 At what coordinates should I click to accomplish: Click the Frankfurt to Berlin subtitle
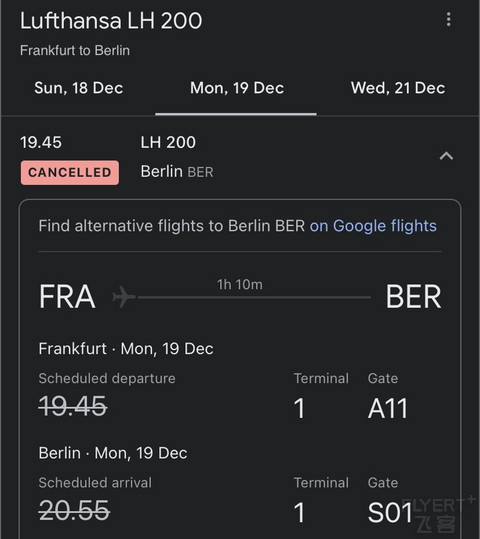[75, 51]
